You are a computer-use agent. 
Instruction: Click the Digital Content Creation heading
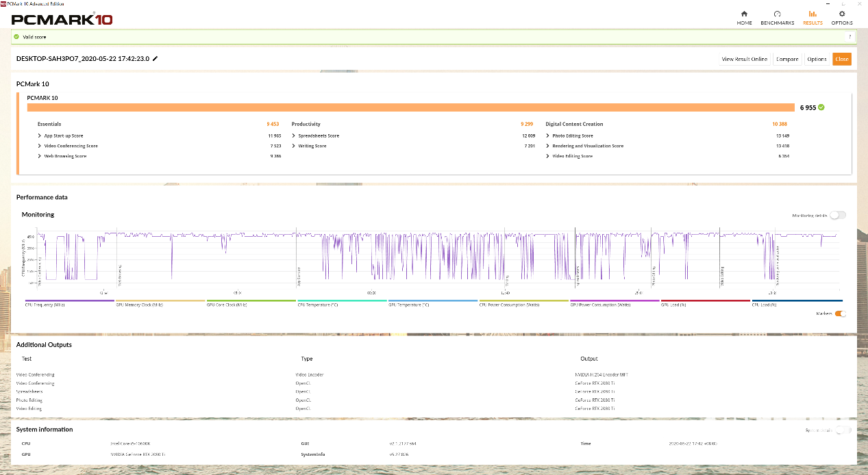tap(574, 125)
